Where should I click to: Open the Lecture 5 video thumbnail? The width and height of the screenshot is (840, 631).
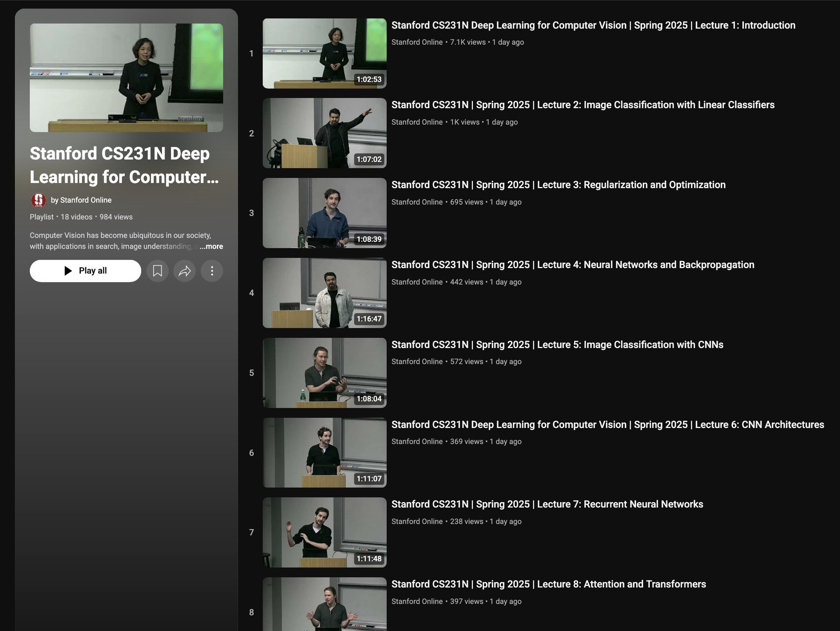coord(324,373)
